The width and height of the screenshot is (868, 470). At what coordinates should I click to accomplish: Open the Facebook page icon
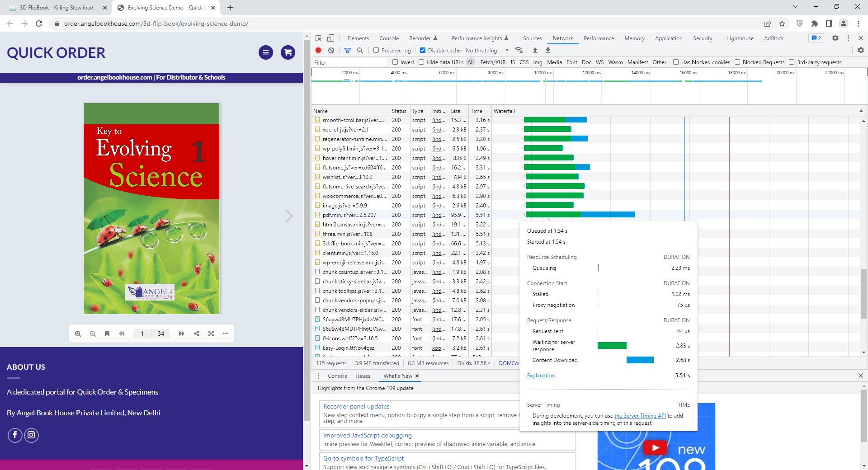pyautogui.click(x=15, y=435)
